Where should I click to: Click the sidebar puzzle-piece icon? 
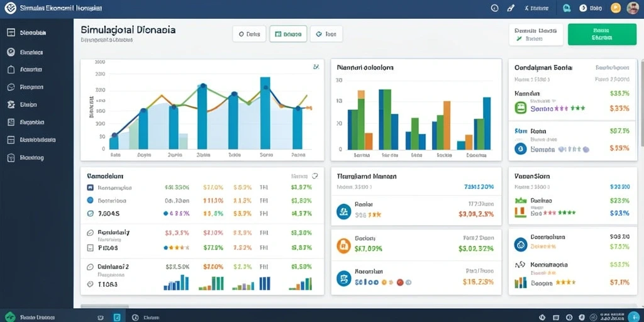pyautogui.click(x=11, y=105)
